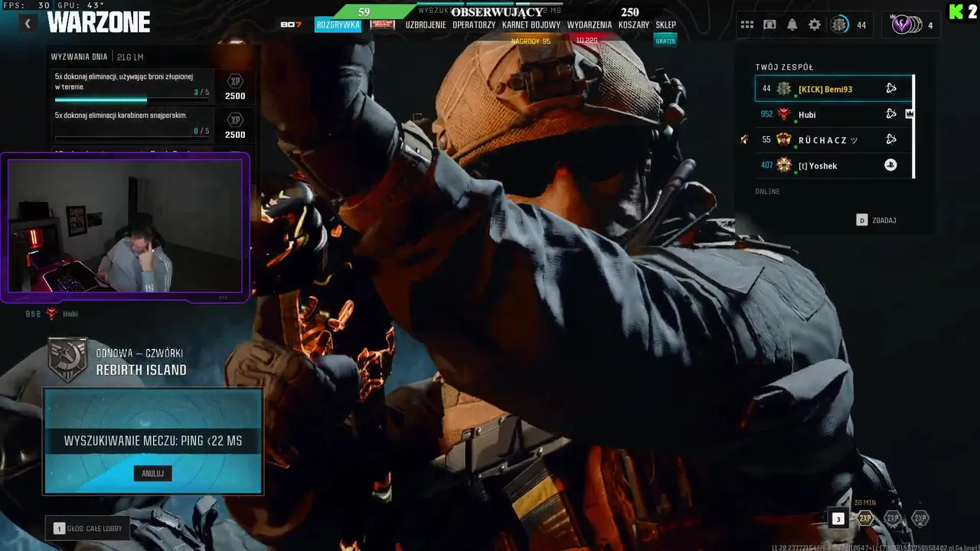Image resolution: width=980 pixels, height=551 pixels.
Task: Click the FPS counter readout
Action: click(24, 5)
